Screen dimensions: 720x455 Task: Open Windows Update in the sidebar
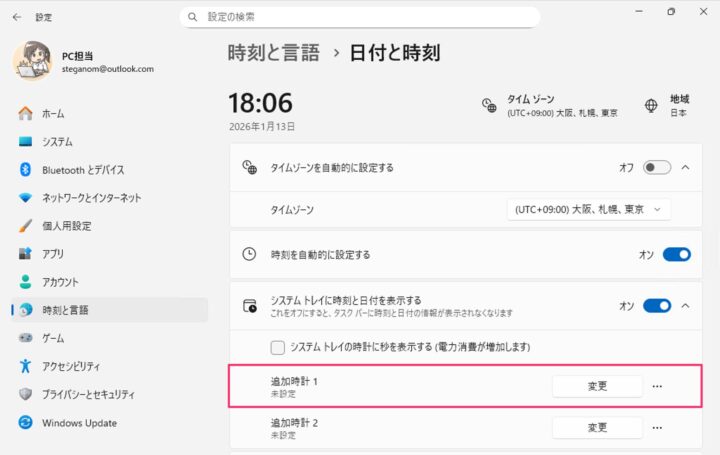79,422
